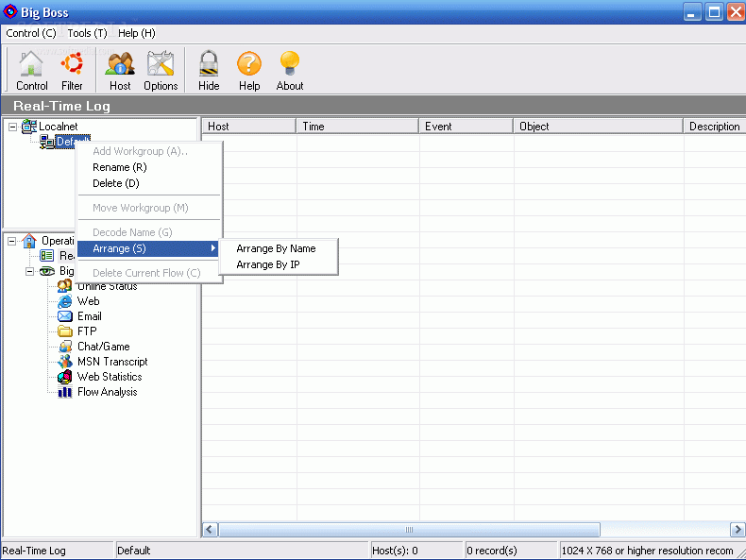Open the Arrange submenu arrow
746x560 pixels.
click(213, 247)
